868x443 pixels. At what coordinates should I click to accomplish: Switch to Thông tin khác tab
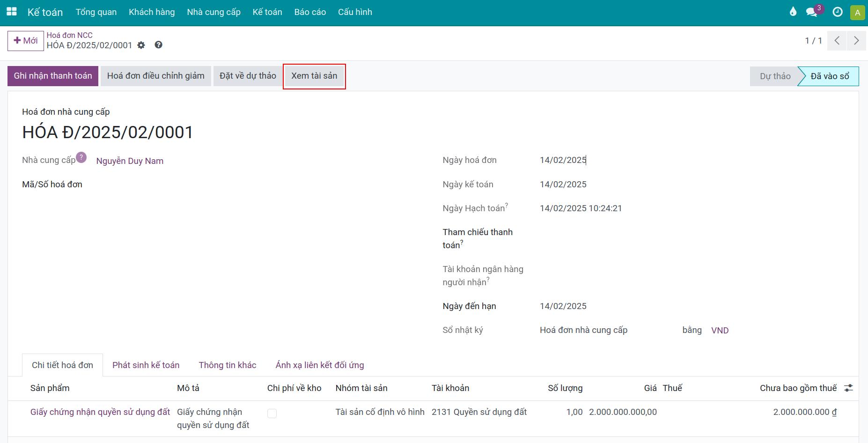pyautogui.click(x=228, y=365)
